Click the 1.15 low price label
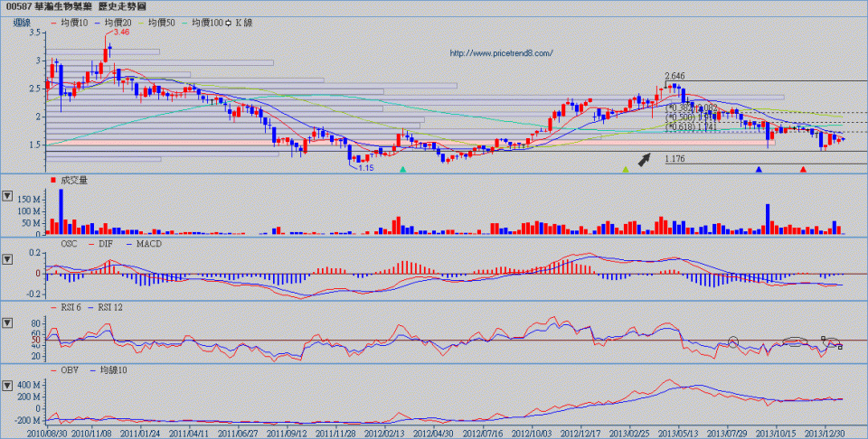Screen dimensions: 868x439 (365, 167)
